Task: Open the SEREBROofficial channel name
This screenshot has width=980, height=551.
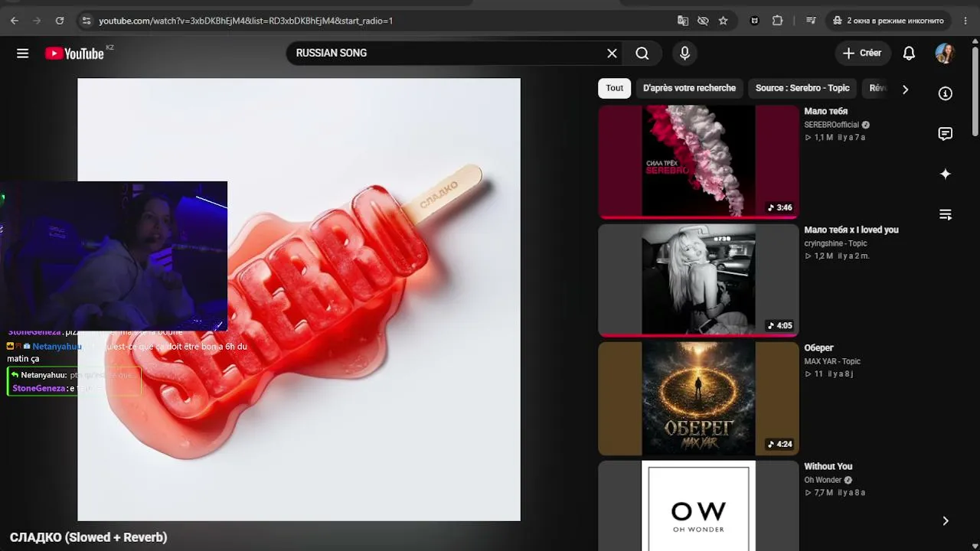Action: [x=831, y=125]
